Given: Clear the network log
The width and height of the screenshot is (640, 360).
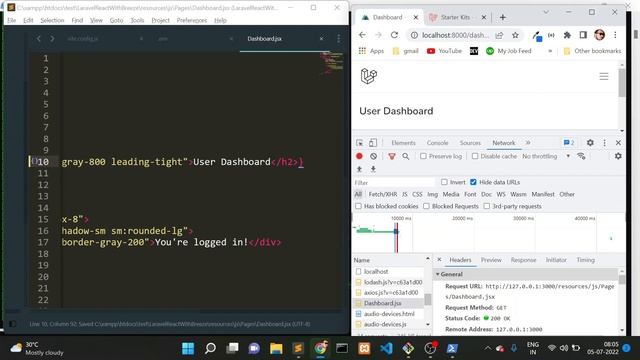Looking at the screenshot, I should [x=373, y=156].
